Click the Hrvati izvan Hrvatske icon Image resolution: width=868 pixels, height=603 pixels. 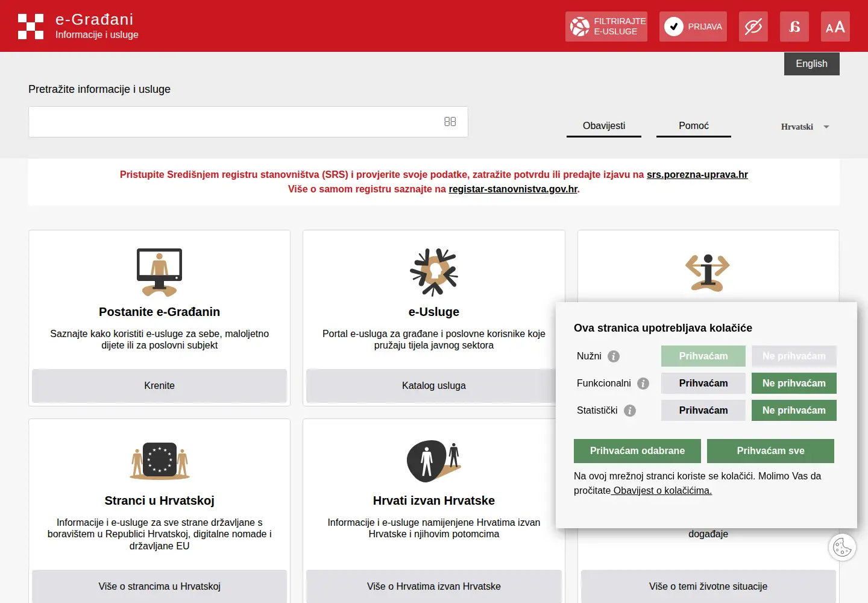point(434,461)
